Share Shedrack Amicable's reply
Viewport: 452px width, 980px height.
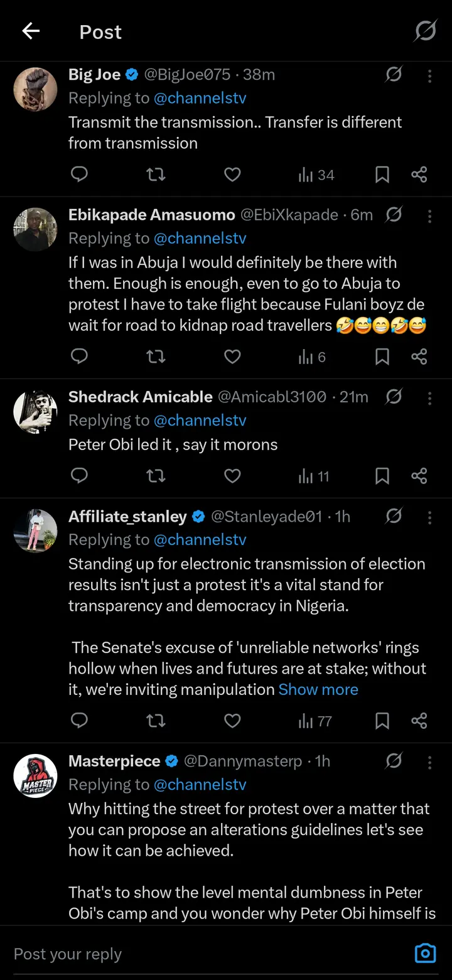419,476
